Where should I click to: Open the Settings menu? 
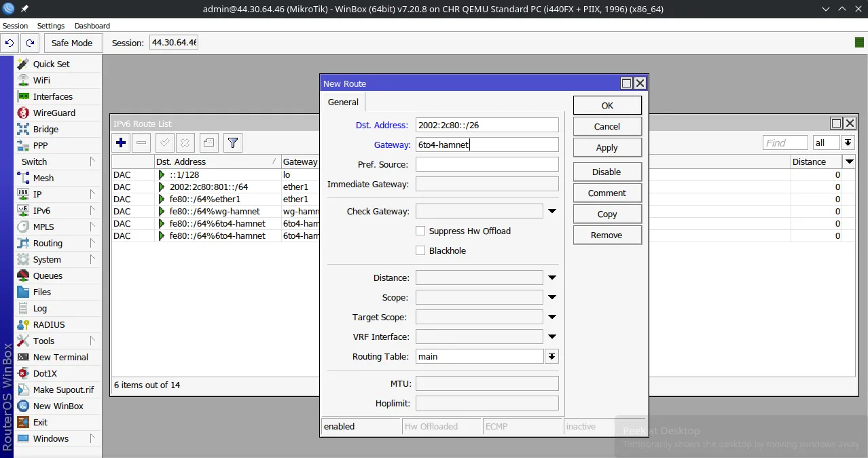pyautogui.click(x=51, y=26)
